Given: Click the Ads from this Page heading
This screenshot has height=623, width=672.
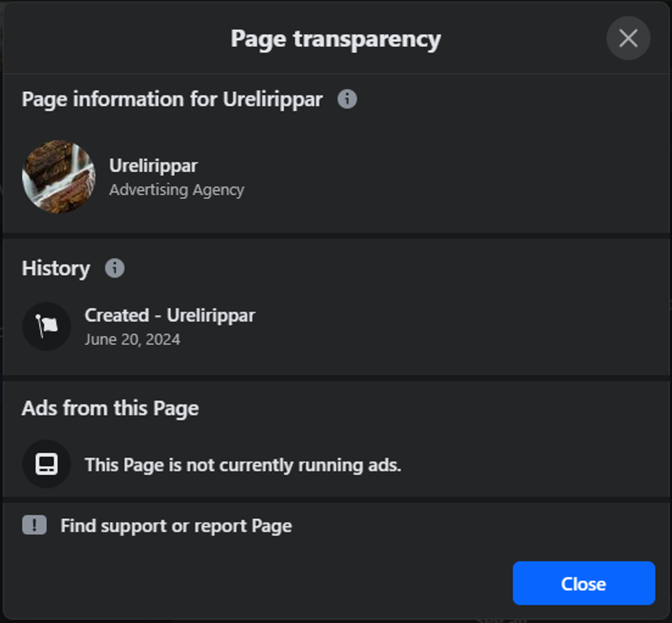Looking at the screenshot, I should tap(110, 408).
